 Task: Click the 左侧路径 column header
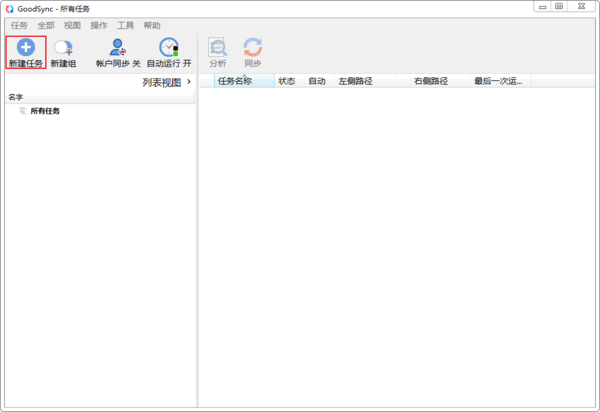[x=355, y=81]
